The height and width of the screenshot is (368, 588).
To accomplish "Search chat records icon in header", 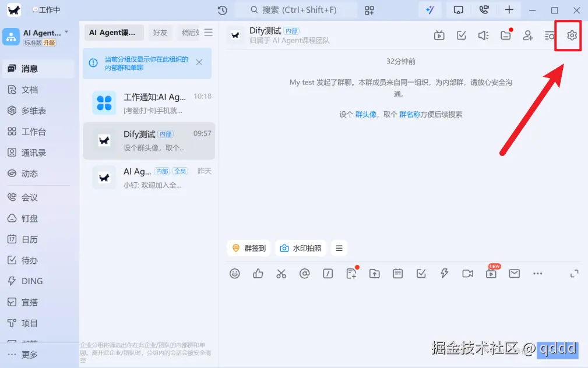I will tap(550, 35).
